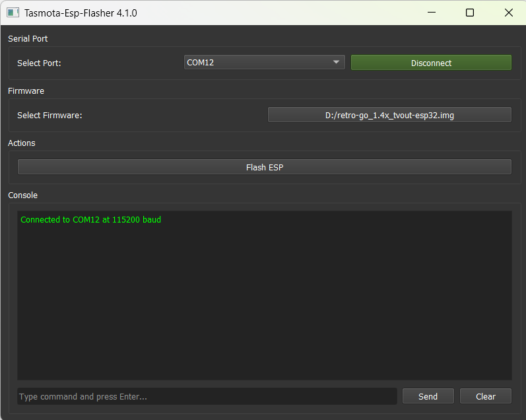Click the 'Firmware' section heading
The image size is (526, 420).
click(26, 91)
